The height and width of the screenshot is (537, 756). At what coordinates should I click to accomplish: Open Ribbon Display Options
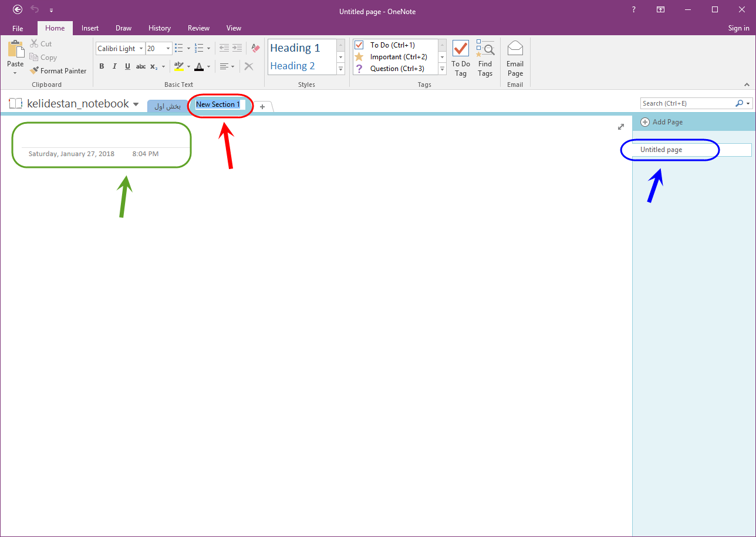(x=660, y=9)
